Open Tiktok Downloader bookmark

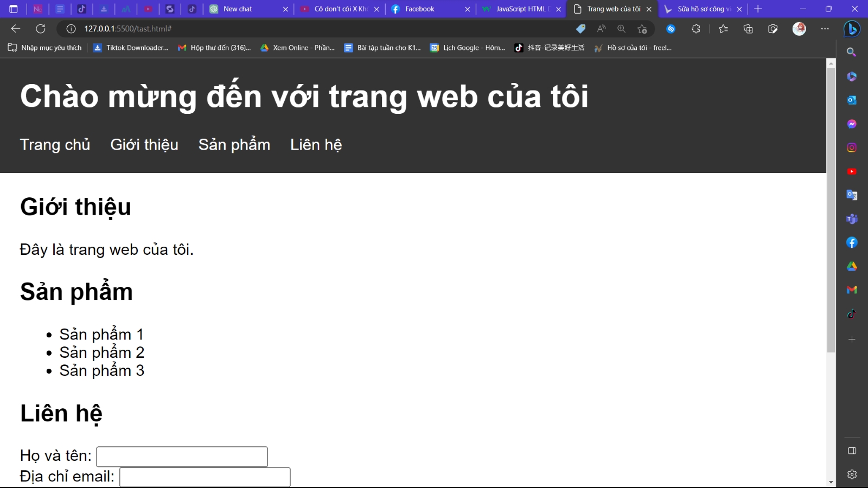[x=131, y=48]
